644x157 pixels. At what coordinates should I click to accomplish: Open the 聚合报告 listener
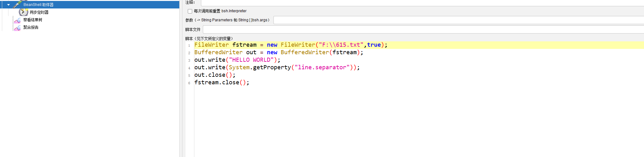click(31, 28)
